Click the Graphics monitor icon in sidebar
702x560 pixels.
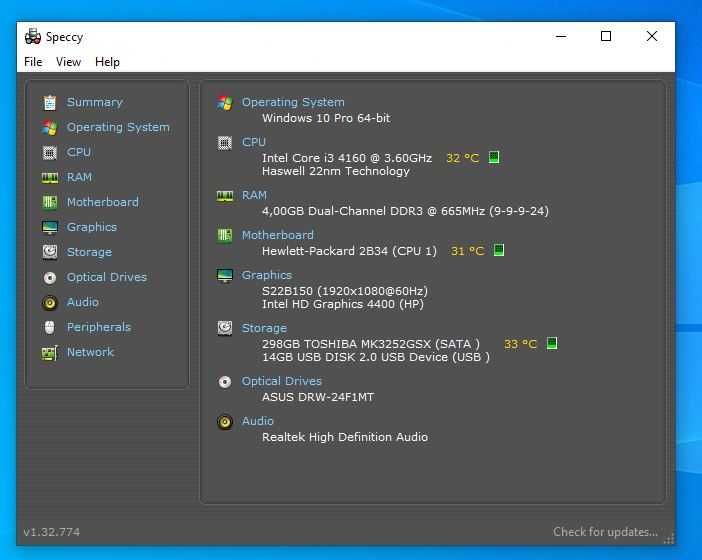pyautogui.click(x=50, y=227)
